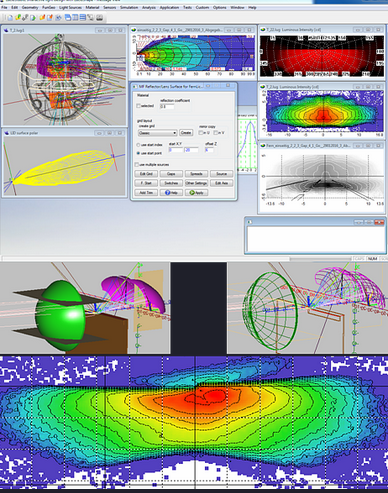
Task: Click the last toolbar icon in the row
Action: pyautogui.click(x=99, y=17)
